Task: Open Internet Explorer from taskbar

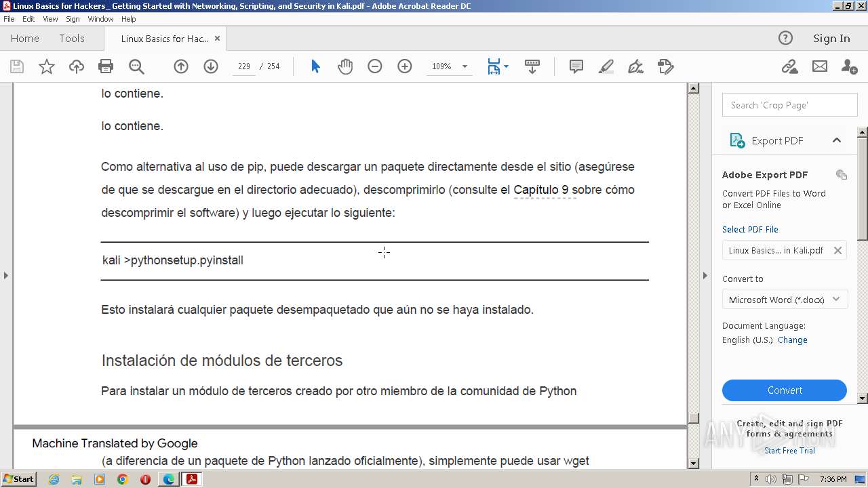Action: (x=54, y=479)
